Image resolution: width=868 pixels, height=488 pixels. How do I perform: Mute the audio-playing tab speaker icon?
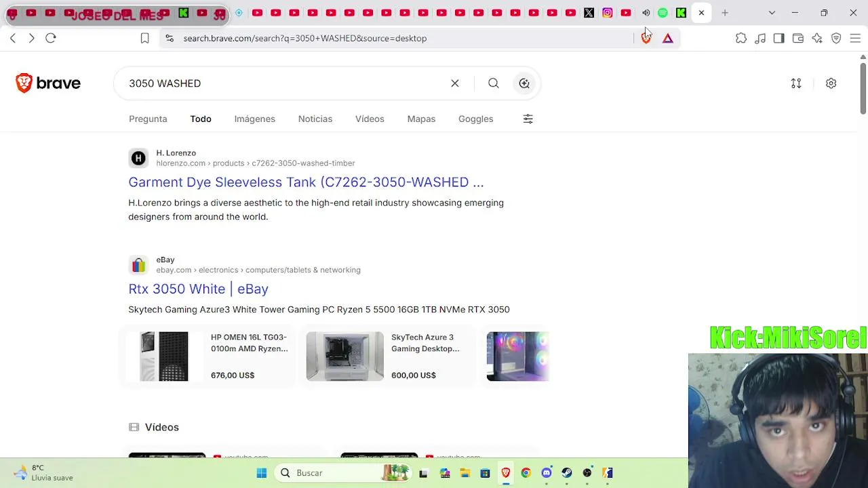(x=646, y=13)
